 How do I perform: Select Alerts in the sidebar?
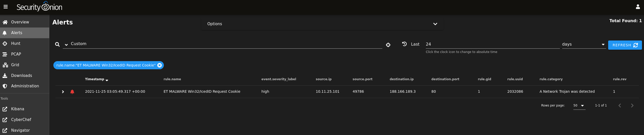click(x=24, y=33)
